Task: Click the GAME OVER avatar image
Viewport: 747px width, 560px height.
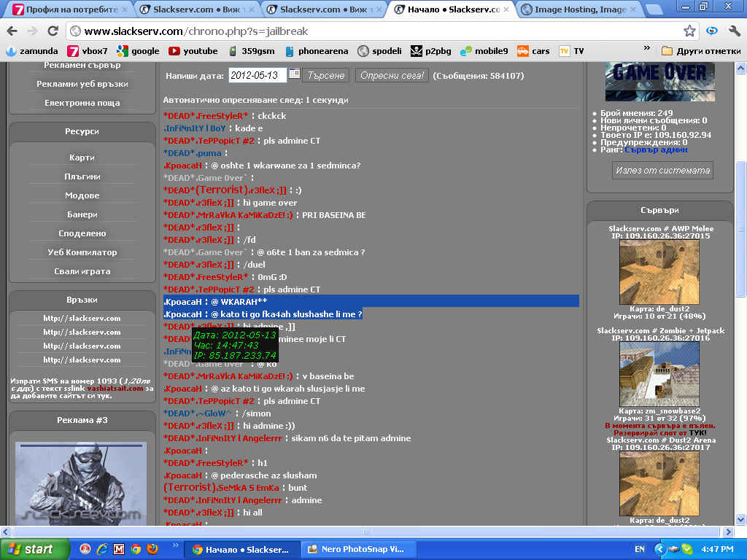Action: (x=659, y=82)
